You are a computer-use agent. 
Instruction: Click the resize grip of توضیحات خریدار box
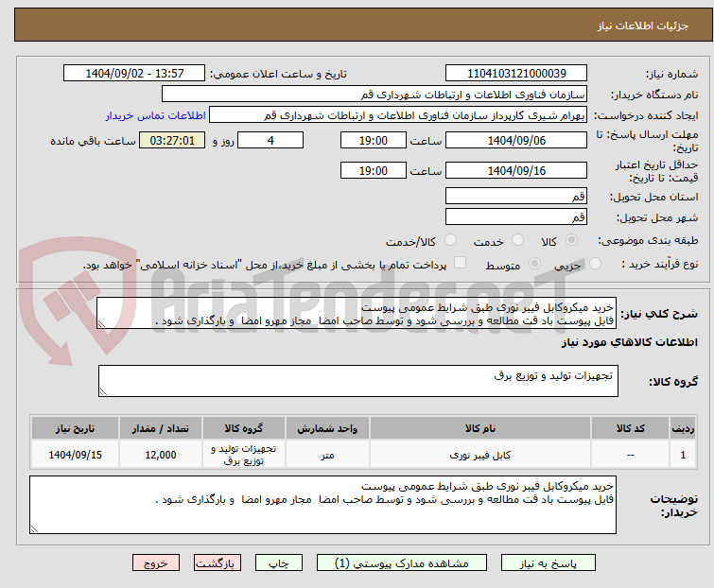[35, 528]
